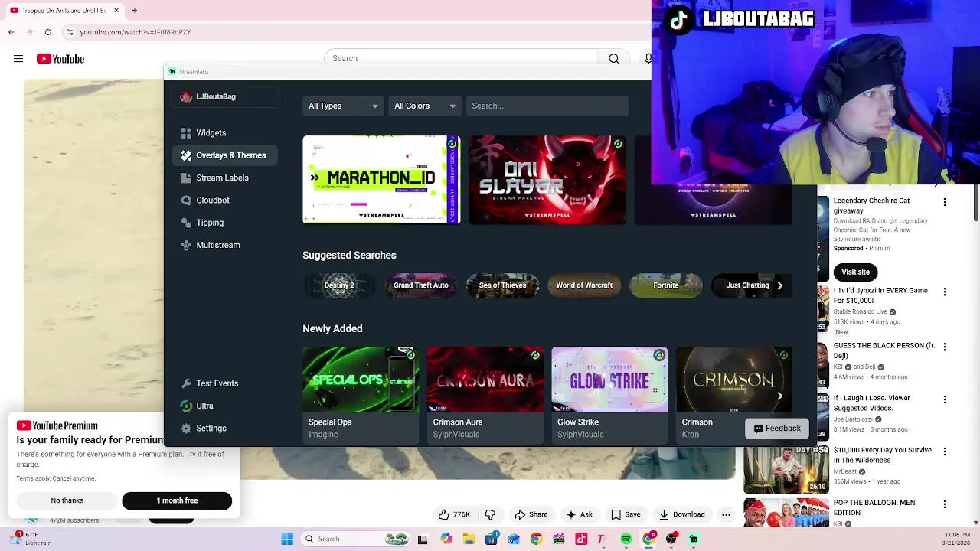Click the Ultra circle icon
Image resolution: width=980 pixels, height=551 pixels.
186,406
